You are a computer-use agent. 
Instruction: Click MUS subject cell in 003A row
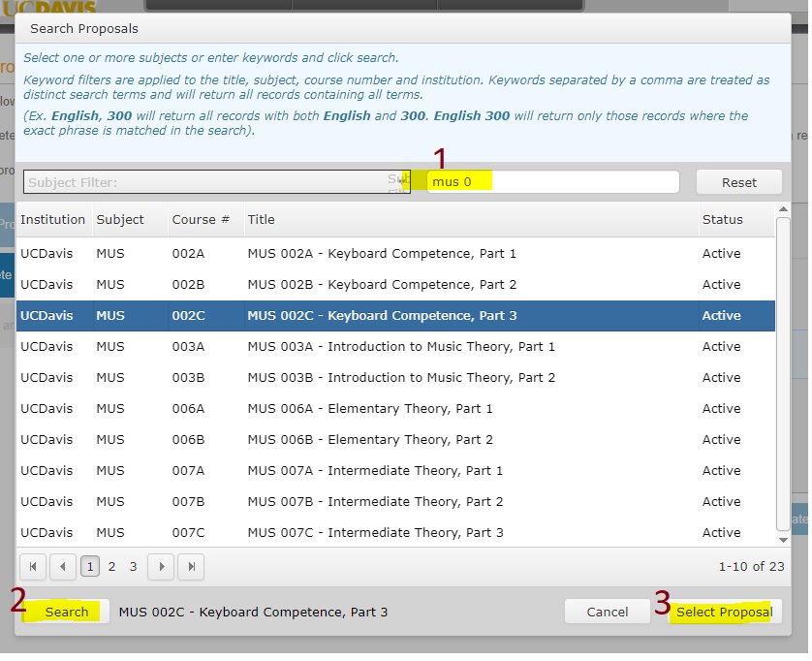(x=110, y=348)
